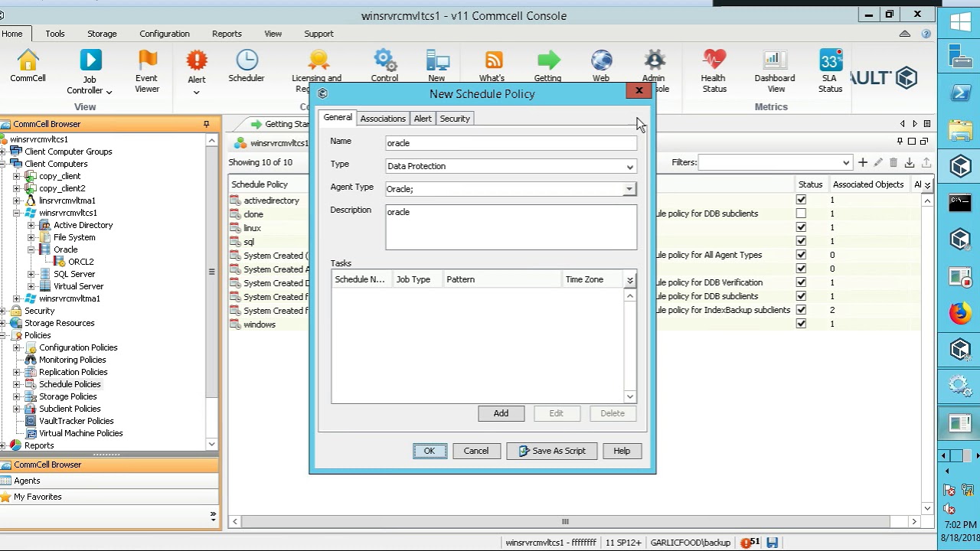
Task: Switch to the Security tab
Action: point(455,119)
